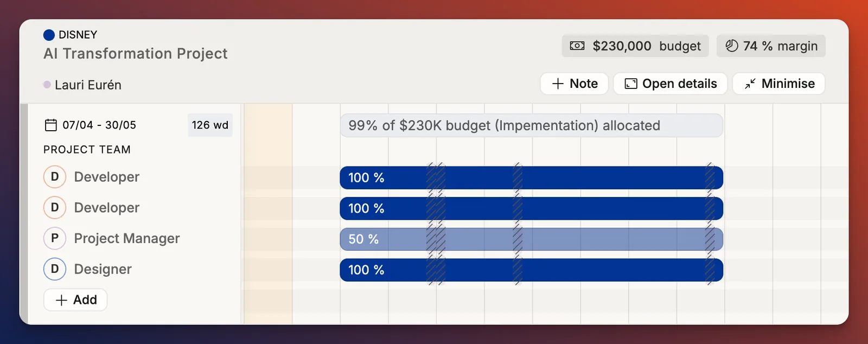Select the D avatar beside Designer
The height and width of the screenshot is (344, 868).
(55, 269)
